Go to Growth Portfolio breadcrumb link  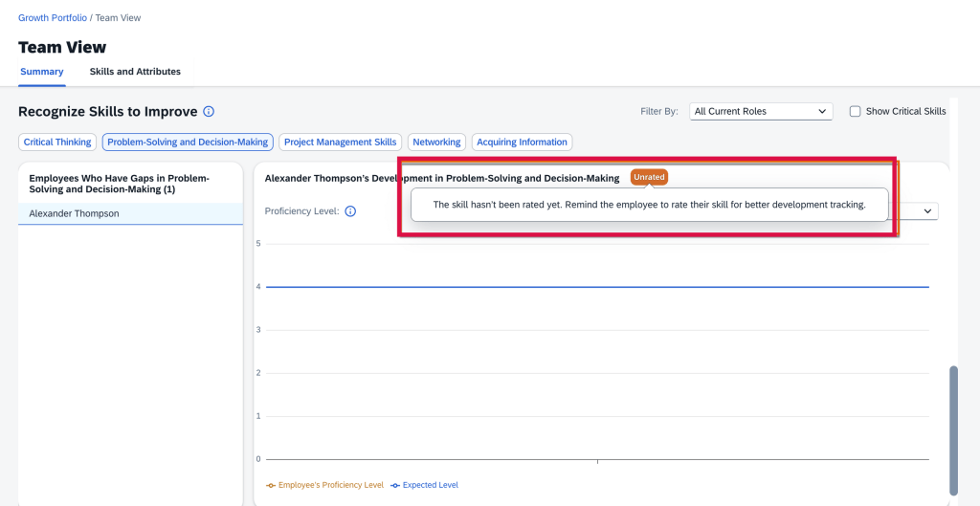click(52, 18)
